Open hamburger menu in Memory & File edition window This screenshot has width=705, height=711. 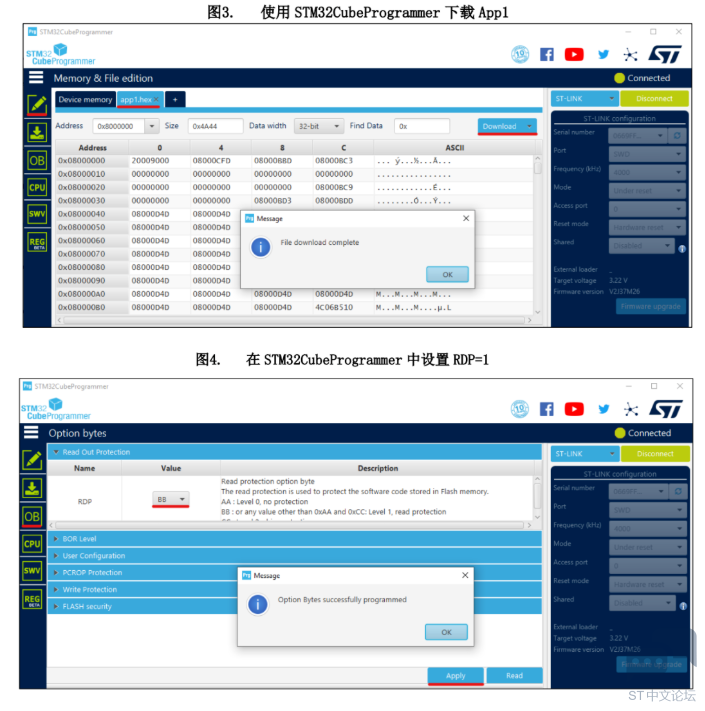point(36,78)
